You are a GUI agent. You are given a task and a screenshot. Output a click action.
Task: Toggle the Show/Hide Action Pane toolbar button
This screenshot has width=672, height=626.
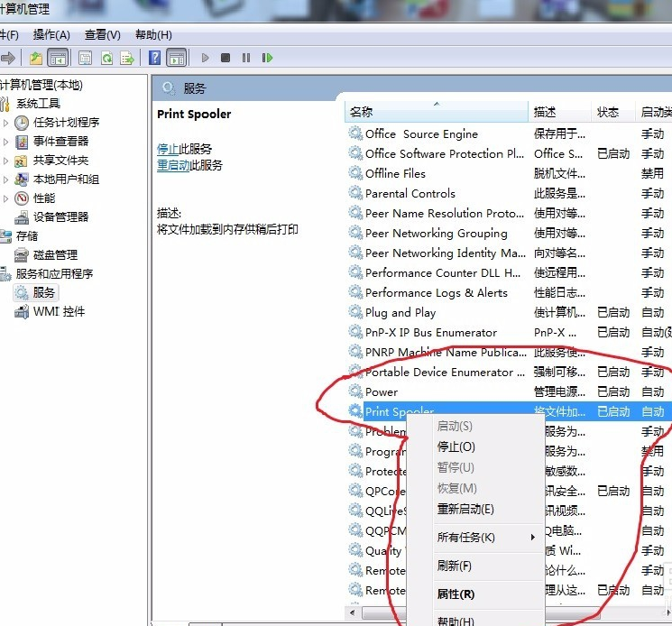[x=177, y=58]
